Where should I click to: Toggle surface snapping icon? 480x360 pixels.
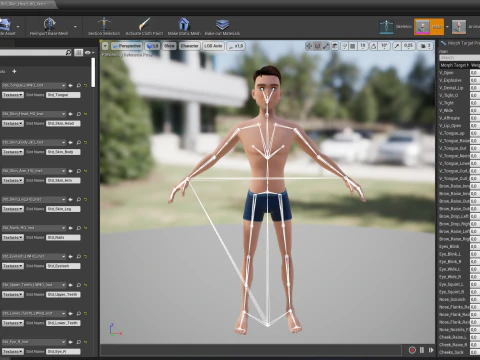pos(344,46)
